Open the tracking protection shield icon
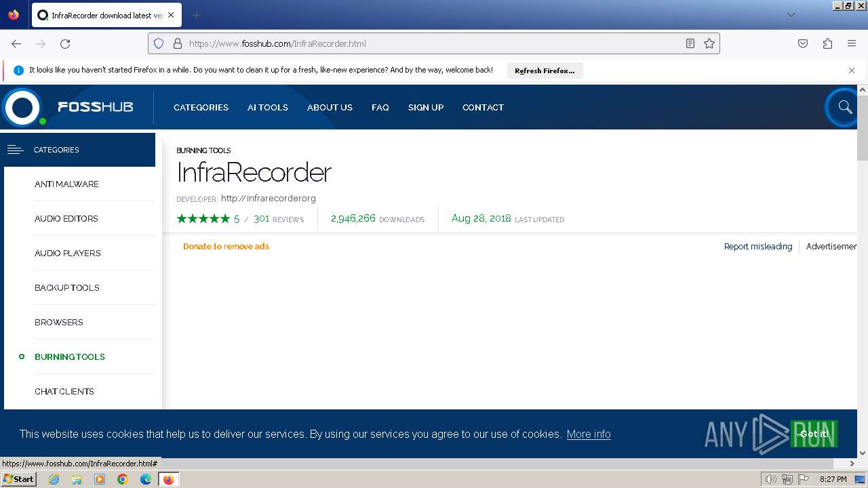 click(159, 43)
